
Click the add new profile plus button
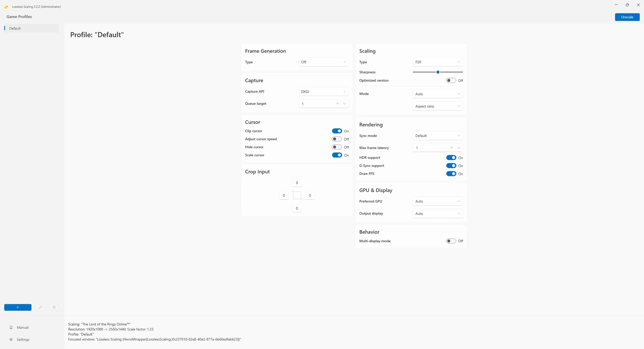coord(18,307)
